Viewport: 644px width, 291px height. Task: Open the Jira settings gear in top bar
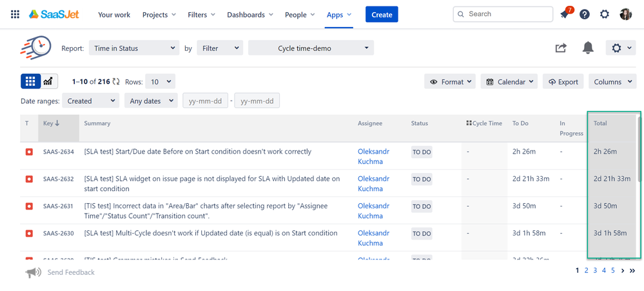pyautogui.click(x=604, y=15)
